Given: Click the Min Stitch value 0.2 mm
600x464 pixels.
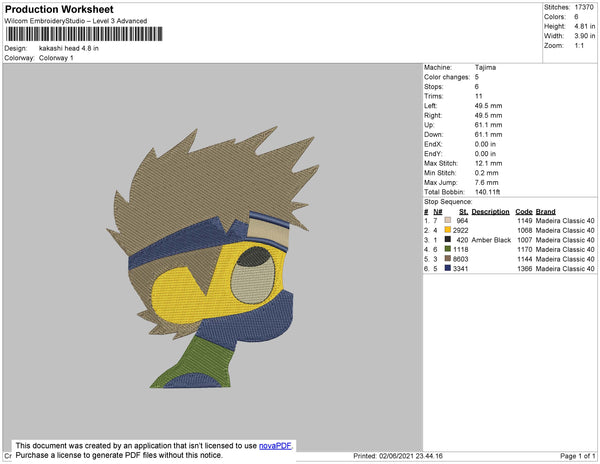Looking at the screenshot, I should click(x=486, y=173).
